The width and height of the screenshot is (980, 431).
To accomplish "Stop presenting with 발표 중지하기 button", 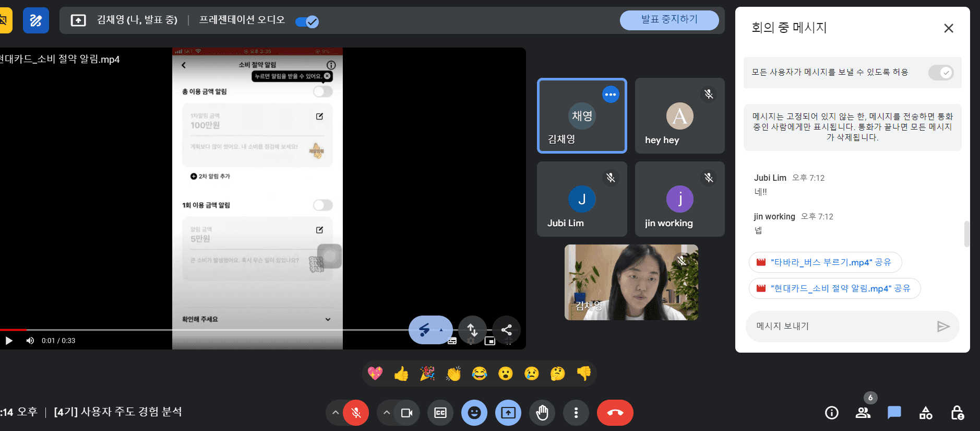I will 669,20.
